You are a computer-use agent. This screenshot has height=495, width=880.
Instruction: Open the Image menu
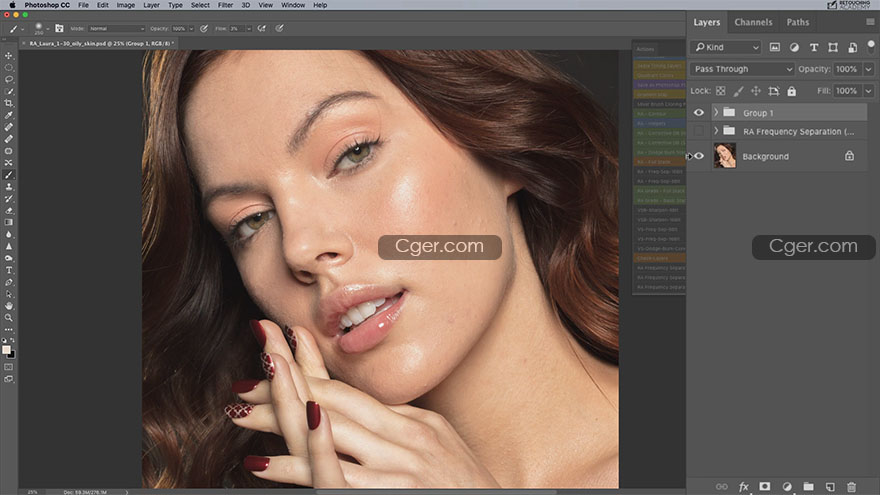(x=126, y=5)
